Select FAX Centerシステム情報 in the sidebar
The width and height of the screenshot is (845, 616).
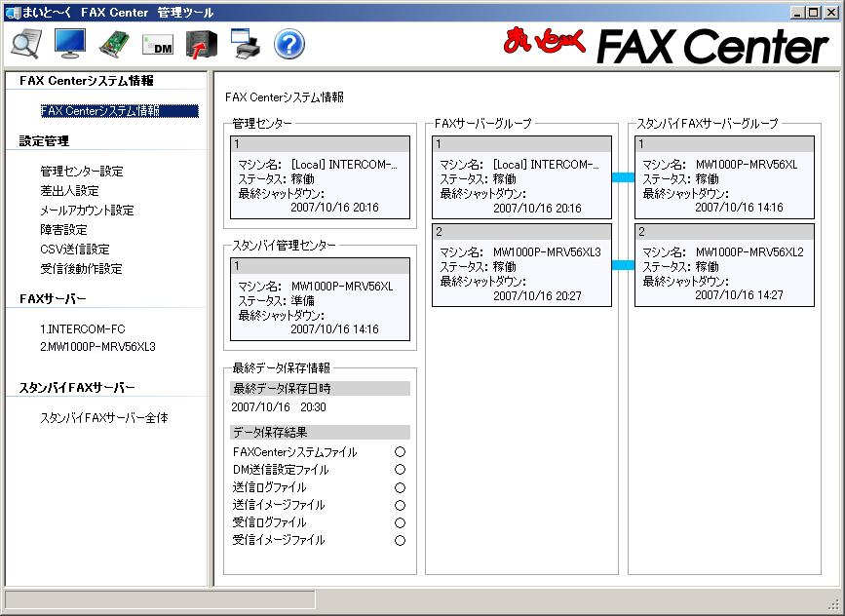tap(120, 111)
